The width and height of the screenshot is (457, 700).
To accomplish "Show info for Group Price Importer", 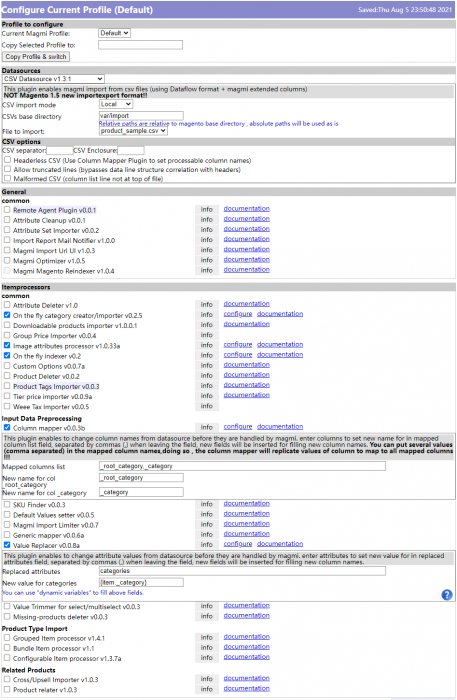I will coord(207,335).
